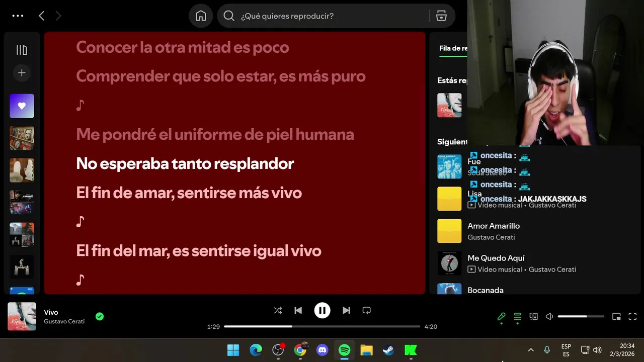
Task: Open Spotify Home
Action: tap(201, 16)
